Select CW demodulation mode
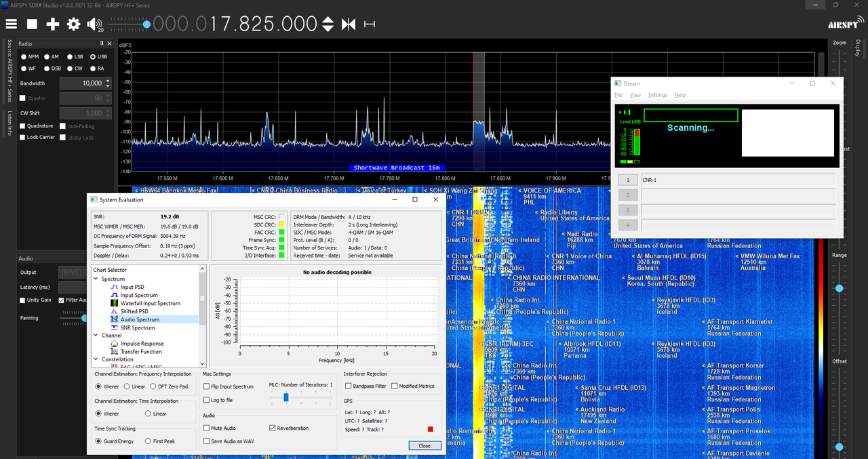This screenshot has width=868, height=459. [70, 68]
